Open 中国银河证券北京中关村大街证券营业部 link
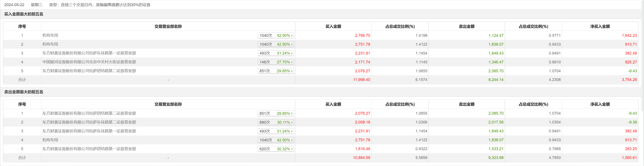This screenshot has width=644, height=166. (89, 62)
